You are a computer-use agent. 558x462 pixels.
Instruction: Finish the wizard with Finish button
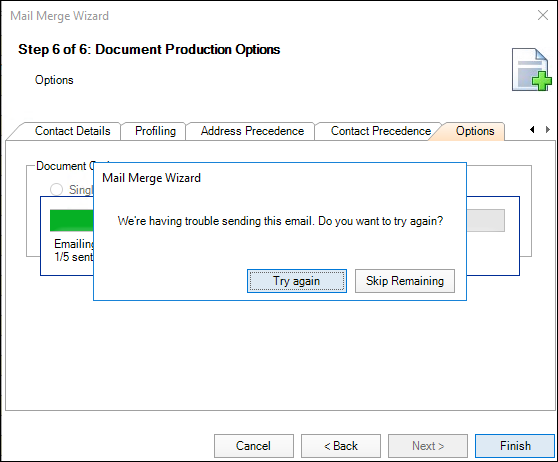click(515, 446)
